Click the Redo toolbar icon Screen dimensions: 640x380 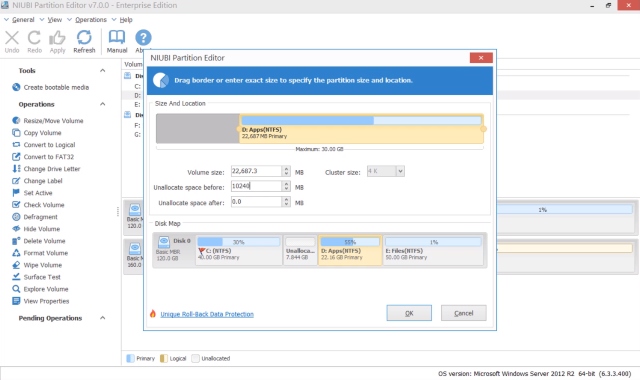tap(34, 38)
